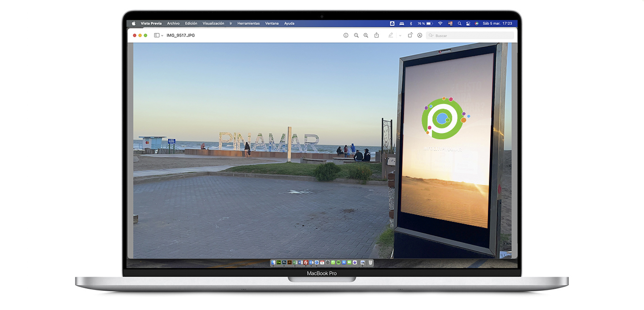Expand the highlight options dropdown arrow
This screenshot has height=310, width=644.
(400, 35)
